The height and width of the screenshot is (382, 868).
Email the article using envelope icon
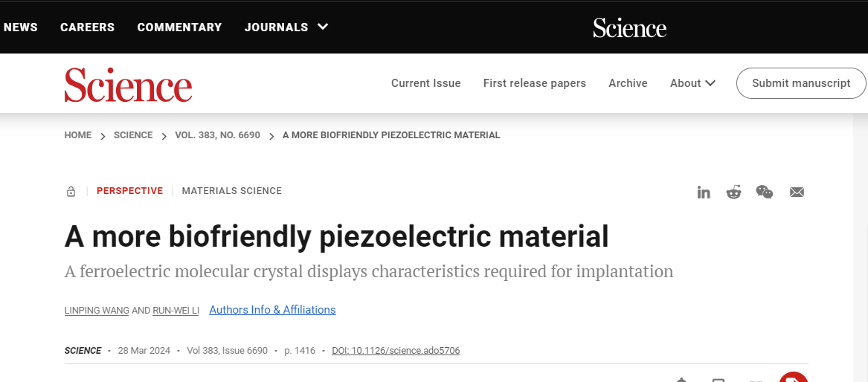click(797, 192)
